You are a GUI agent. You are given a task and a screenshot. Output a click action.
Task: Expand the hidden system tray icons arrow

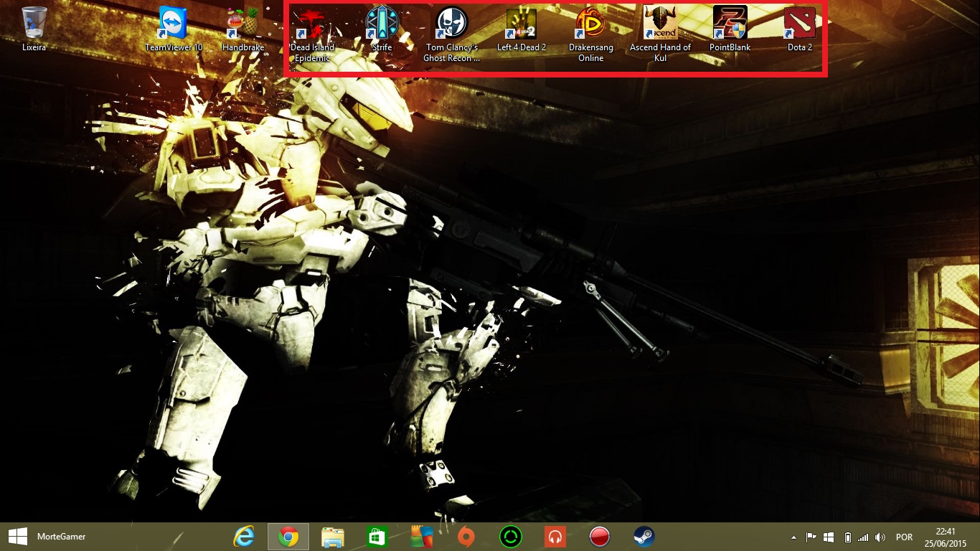click(793, 537)
